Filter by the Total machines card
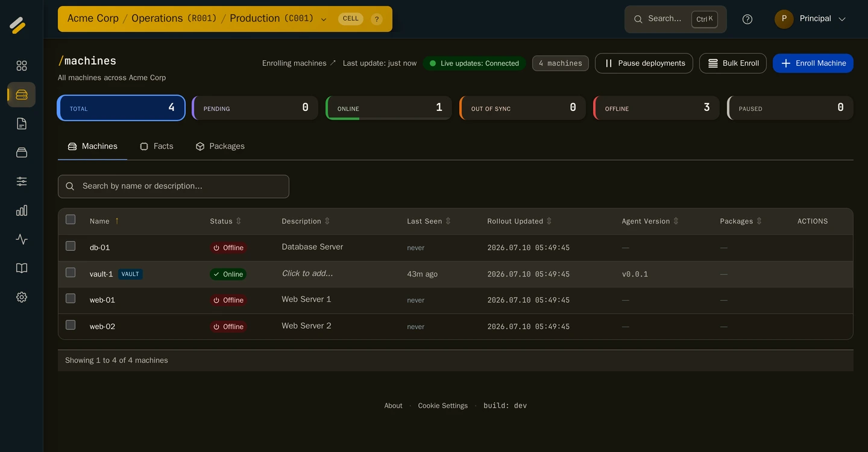 coord(121,108)
